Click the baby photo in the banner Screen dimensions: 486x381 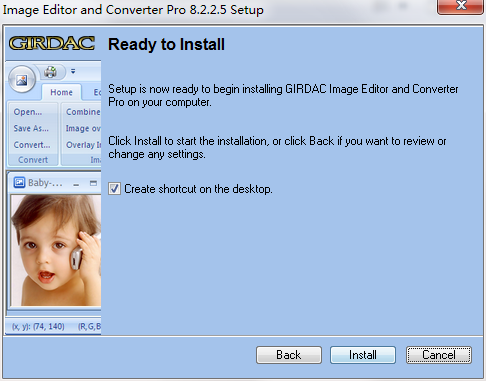tap(56, 250)
